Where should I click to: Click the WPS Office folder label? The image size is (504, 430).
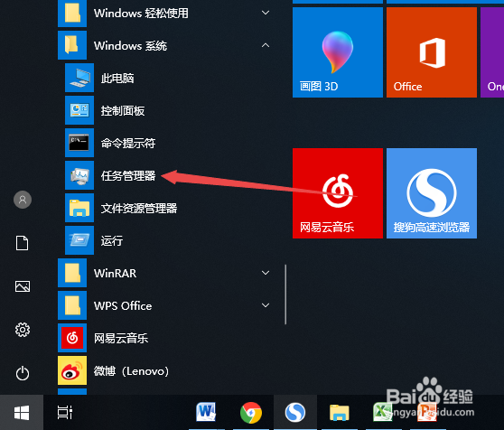pyautogui.click(x=123, y=305)
